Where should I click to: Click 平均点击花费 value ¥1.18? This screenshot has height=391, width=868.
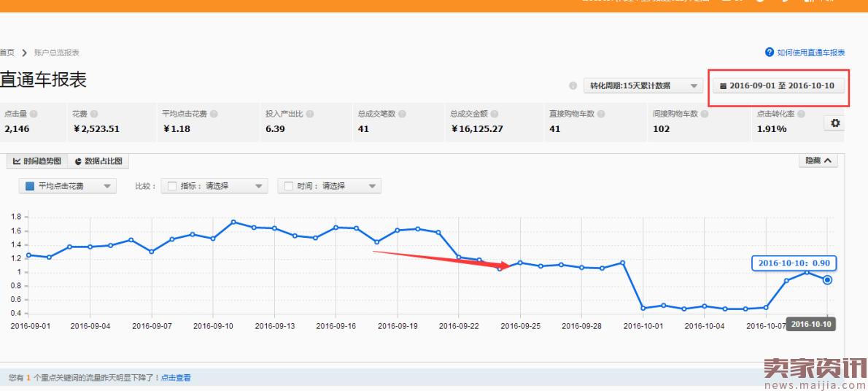[x=177, y=129]
